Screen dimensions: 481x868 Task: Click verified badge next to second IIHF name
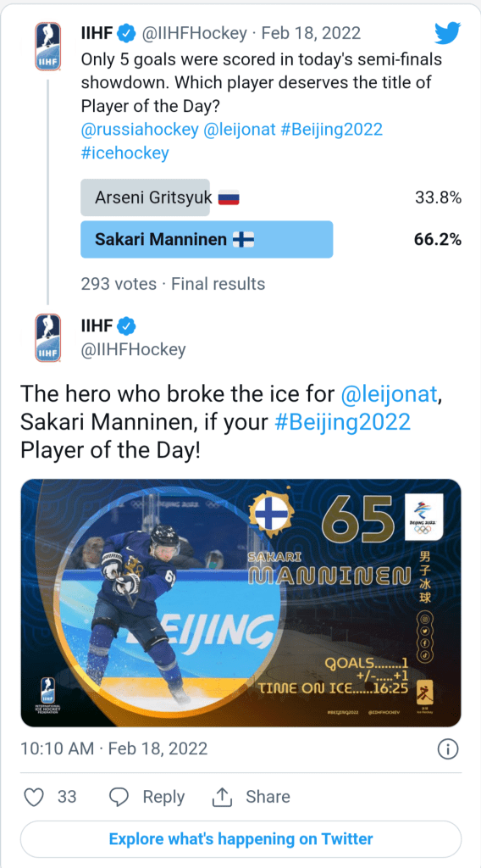tap(128, 326)
